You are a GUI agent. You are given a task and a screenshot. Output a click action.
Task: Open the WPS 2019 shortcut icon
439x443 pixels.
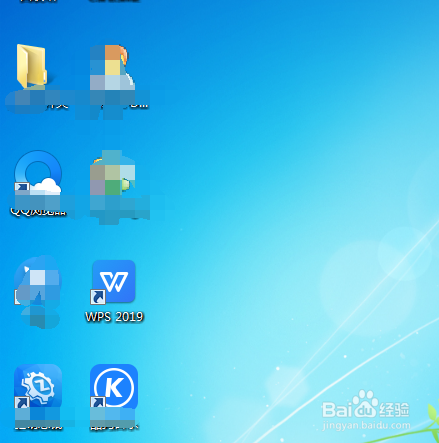tap(114, 282)
